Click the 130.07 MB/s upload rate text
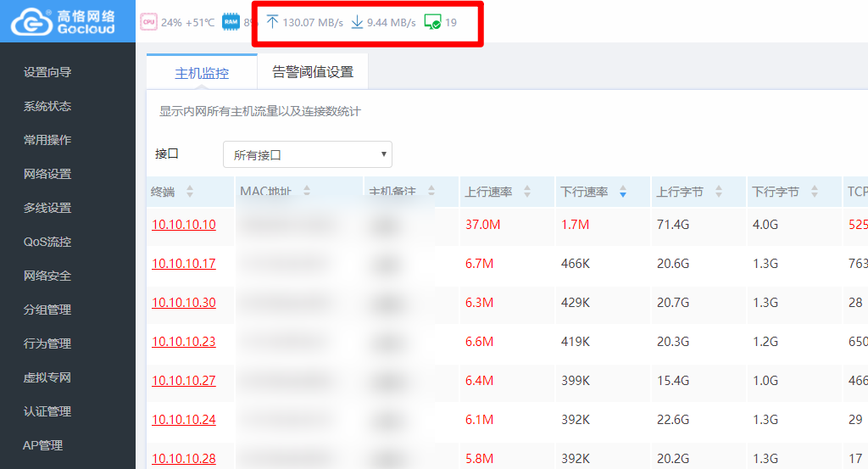The height and width of the screenshot is (469, 868). (313, 23)
